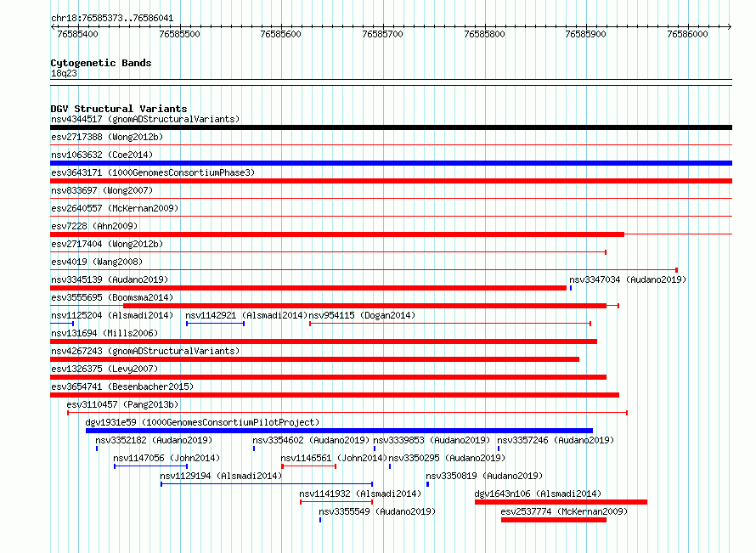The width and height of the screenshot is (756, 553).
Task: Select the DGV Structural Variants track title
Action: pyautogui.click(x=119, y=109)
